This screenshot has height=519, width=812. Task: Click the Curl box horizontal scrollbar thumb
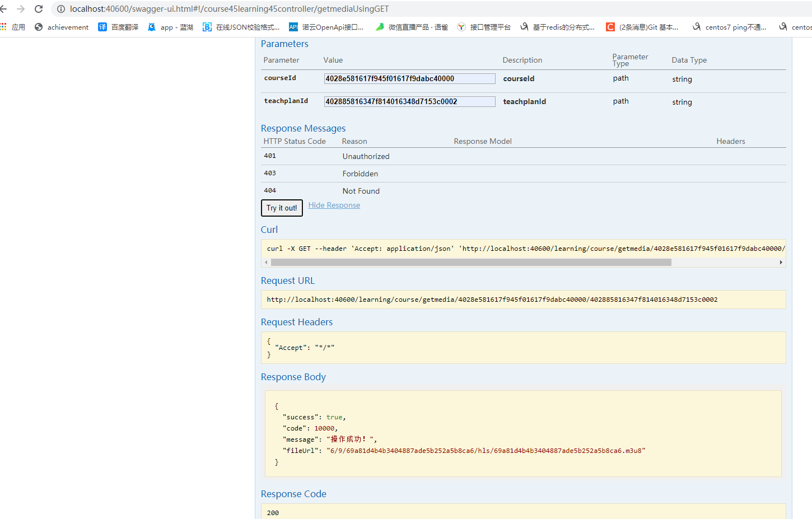pyautogui.click(x=471, y=262)
